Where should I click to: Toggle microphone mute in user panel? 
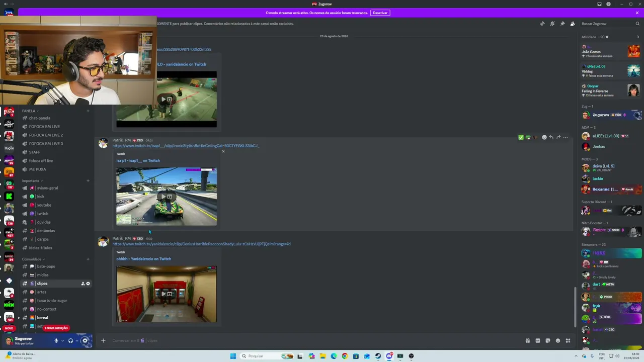coord(56,341)
